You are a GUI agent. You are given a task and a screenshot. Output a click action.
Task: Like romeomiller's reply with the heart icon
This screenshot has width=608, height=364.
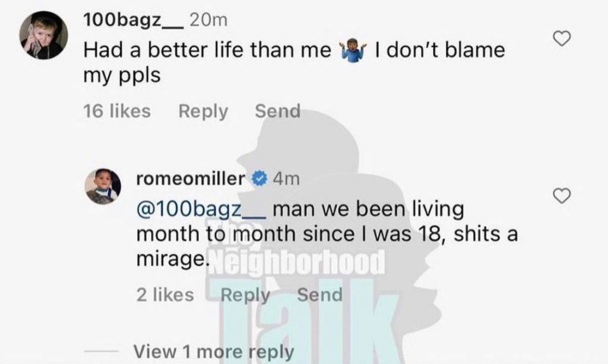coord(562,195)
